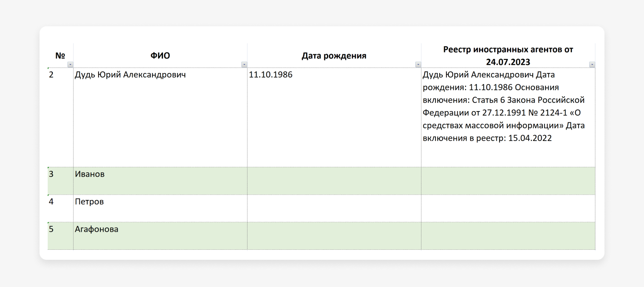Open the ФИО column filter dropdown
Image resolution: width=644 pixels, height=287 pixels.
244,65
